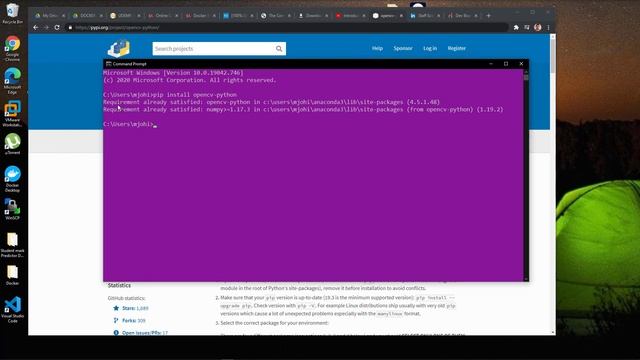Click the PyPI logo in header
Viewport: 640px width, 360px height.
(118, 48)
